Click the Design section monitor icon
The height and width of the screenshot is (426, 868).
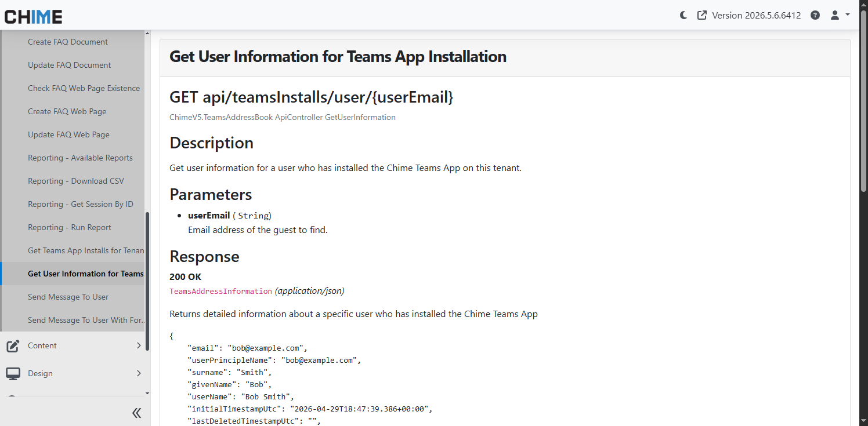[13, 374]
